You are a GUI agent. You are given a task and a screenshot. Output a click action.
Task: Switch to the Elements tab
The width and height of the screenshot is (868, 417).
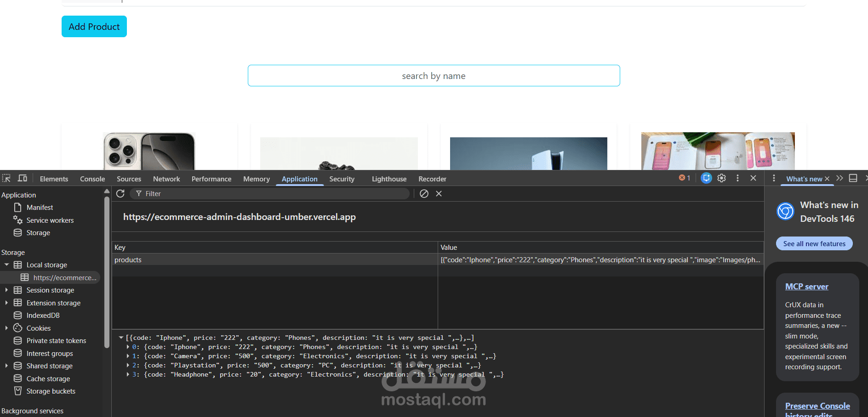pyautogui.click(x=54, y=179)
